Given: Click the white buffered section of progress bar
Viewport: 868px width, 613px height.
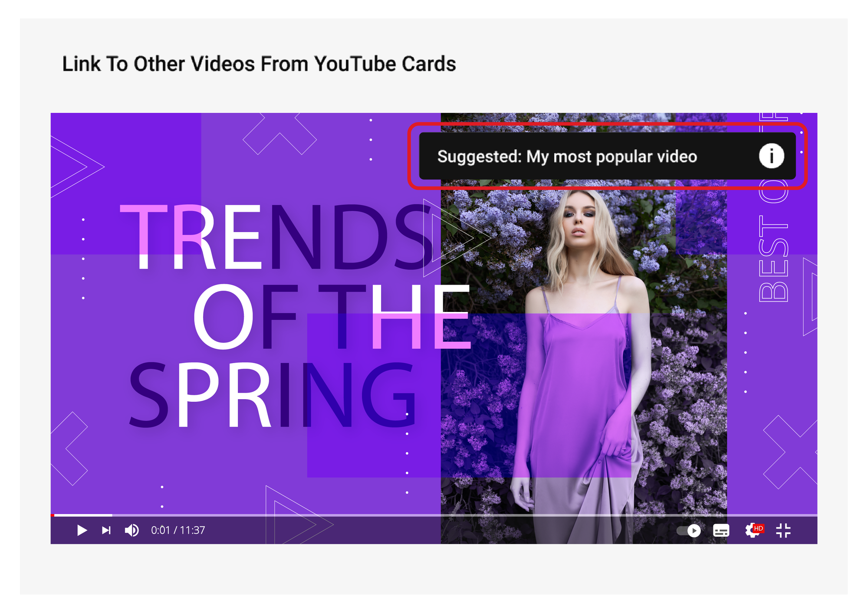Looking at the screenshot, I should tap(83, 515).
